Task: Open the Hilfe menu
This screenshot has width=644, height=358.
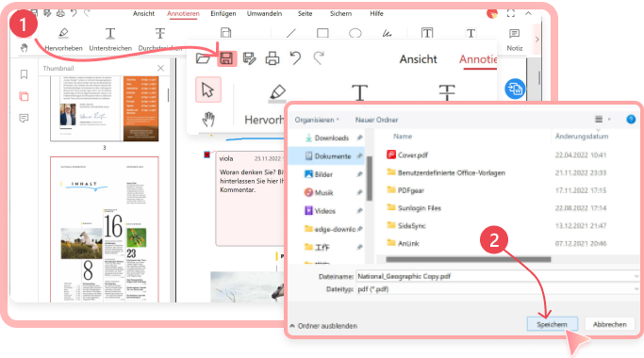Action: 376,13
